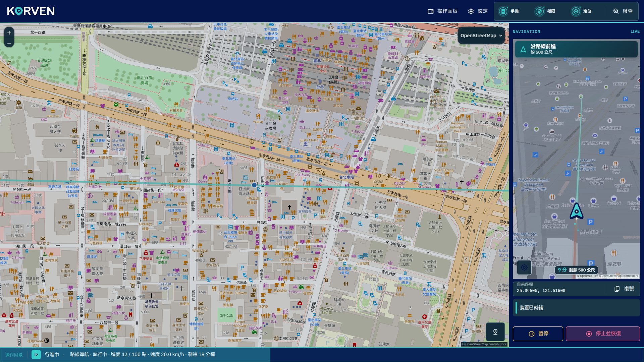Toggle the 手機 status indicator
644x362 pixels.
point(509,11)
